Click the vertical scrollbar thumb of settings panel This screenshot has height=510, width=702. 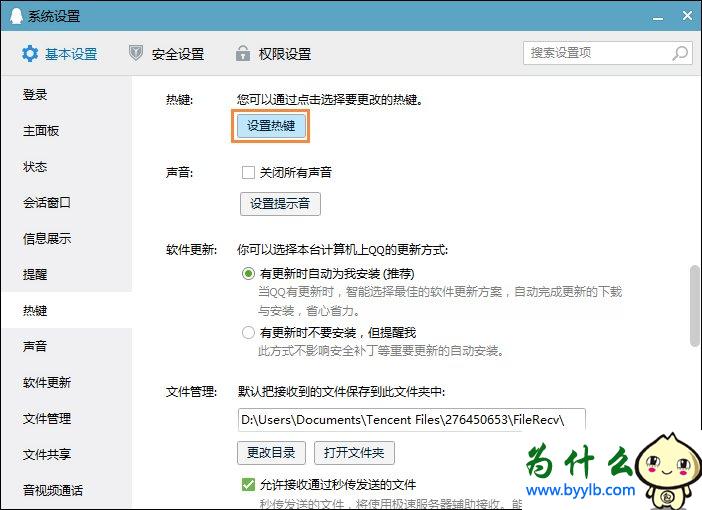pos(695,306)
